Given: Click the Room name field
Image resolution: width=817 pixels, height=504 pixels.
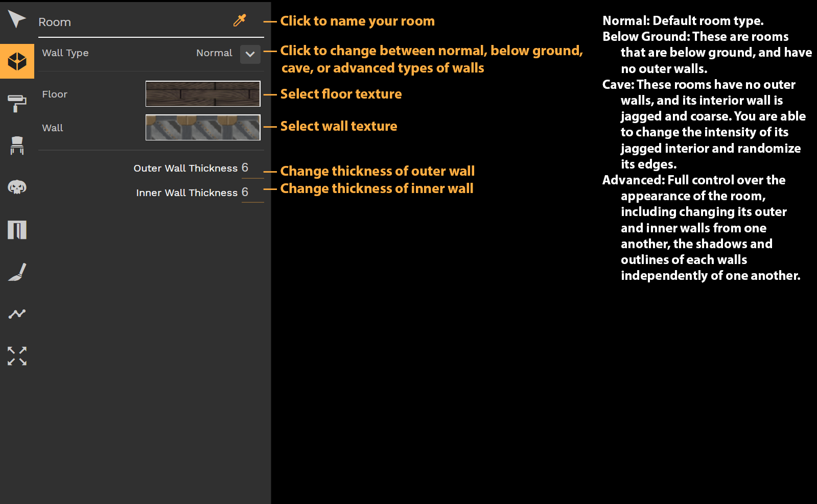Looking at the screenshot, I should point(133,22).
